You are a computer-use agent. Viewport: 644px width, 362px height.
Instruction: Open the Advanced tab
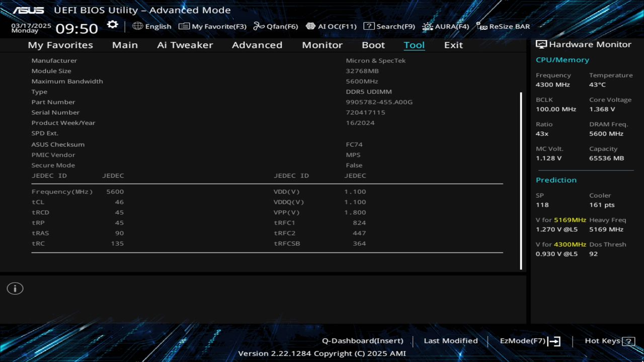tap(257, 45)
